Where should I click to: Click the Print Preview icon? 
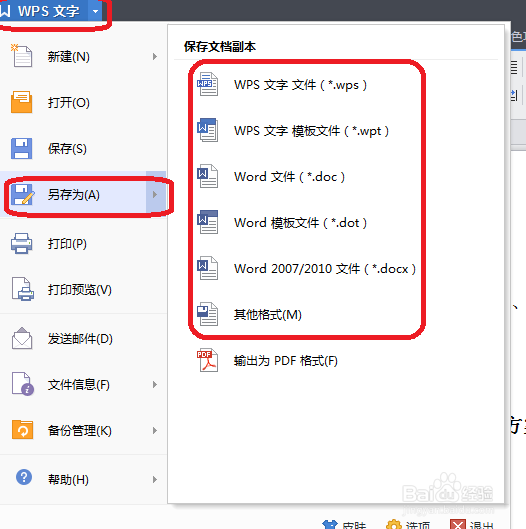pyautogui.click(x=23, y=289)
